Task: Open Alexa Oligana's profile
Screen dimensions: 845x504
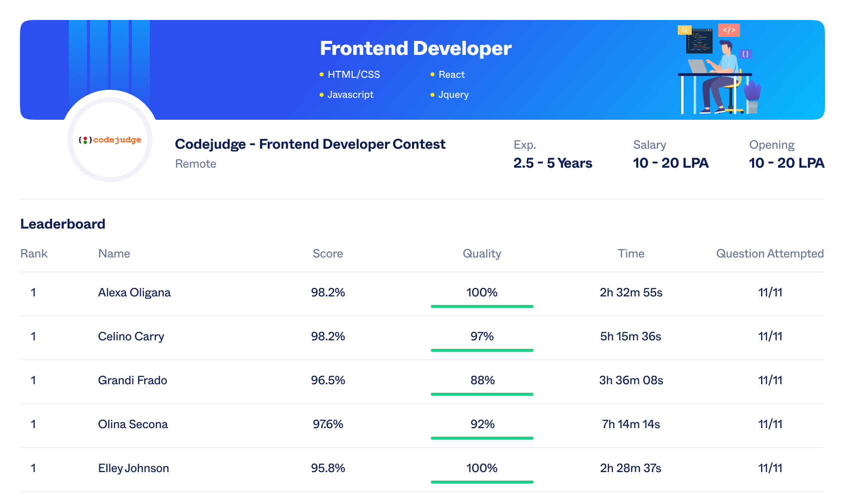Action: tap(134, 292)
